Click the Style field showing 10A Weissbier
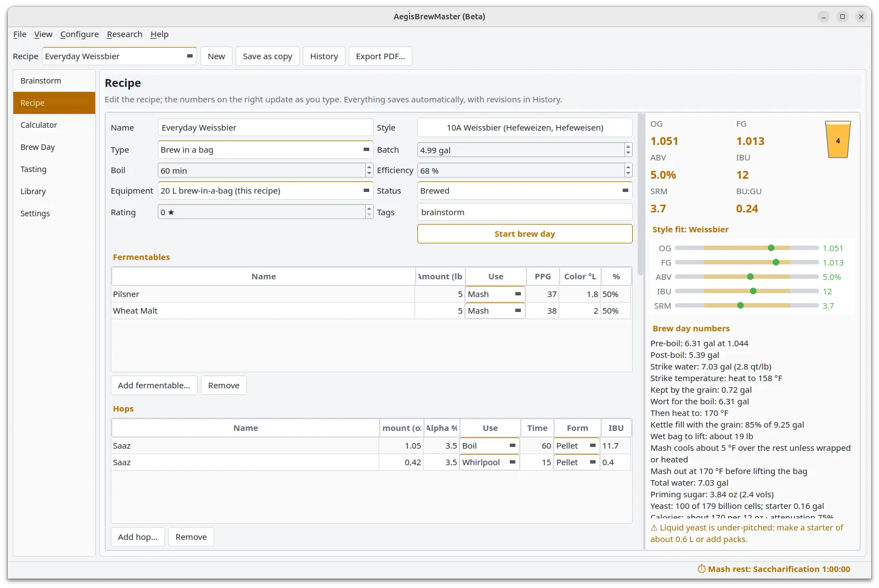879x588 pixels. (x=525, y=128)
